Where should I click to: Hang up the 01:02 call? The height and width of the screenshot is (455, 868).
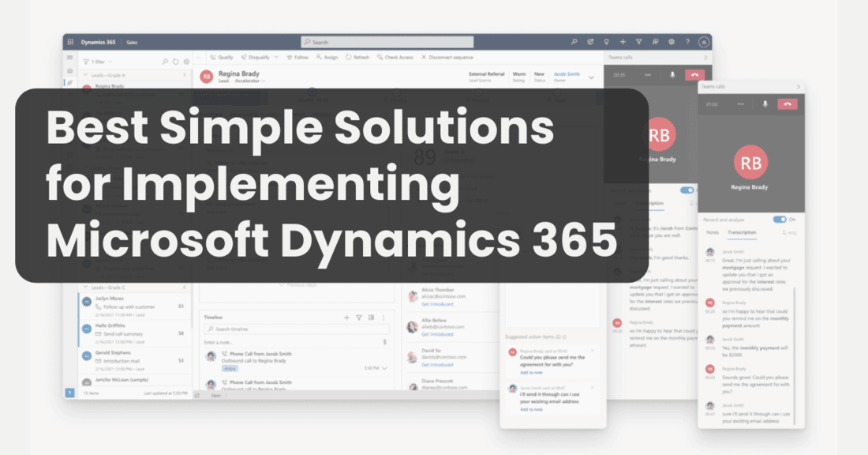tap(788, 104)
